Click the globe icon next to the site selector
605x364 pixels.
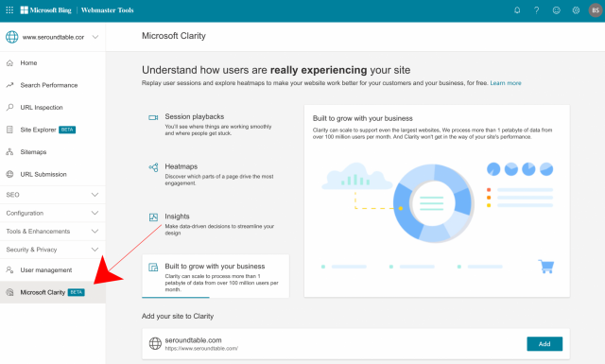click(11, 37)
